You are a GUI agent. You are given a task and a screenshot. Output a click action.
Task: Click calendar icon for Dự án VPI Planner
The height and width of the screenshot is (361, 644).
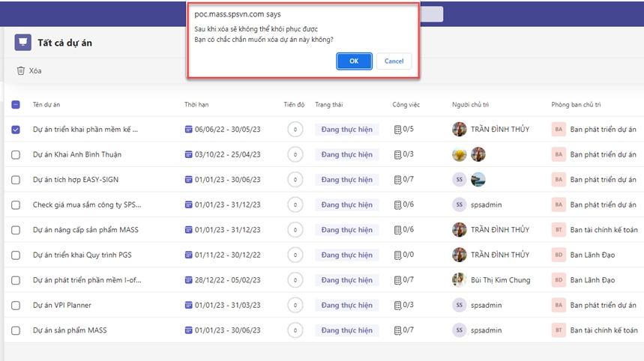point(188,306)
